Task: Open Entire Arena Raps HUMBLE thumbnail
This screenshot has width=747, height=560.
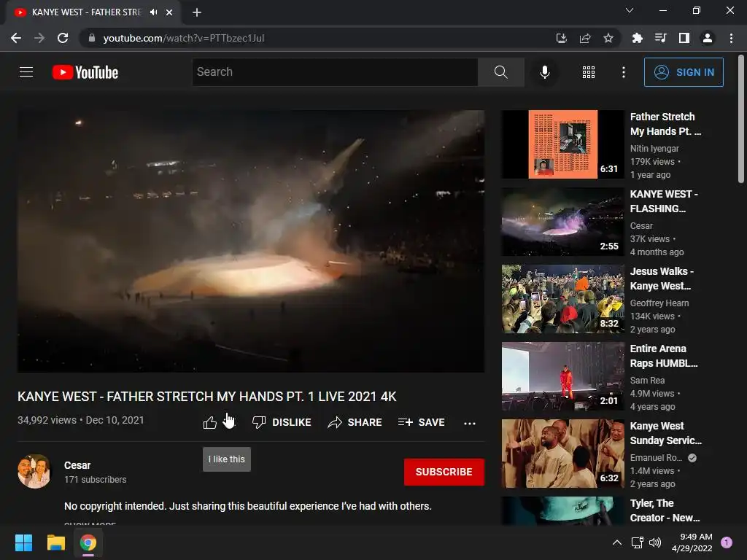Action: 562,376
